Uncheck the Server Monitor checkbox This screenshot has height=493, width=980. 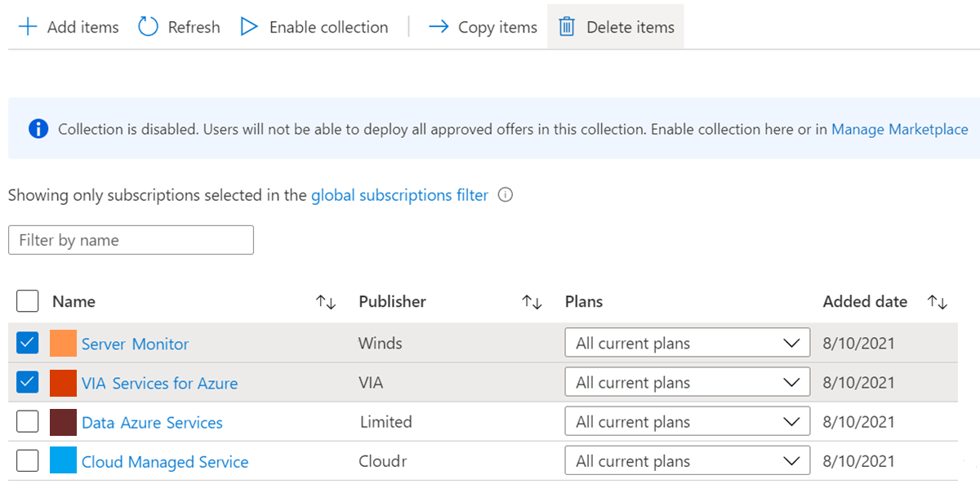[28, 344]
